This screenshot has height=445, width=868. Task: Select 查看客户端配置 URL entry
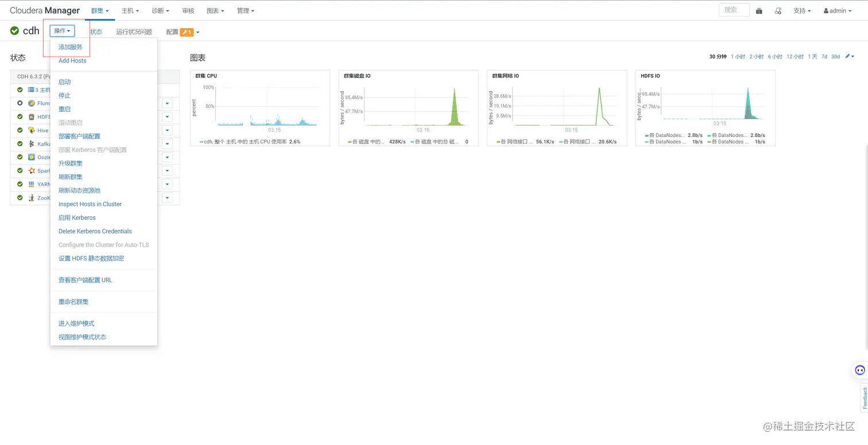[x=86, y=280]
